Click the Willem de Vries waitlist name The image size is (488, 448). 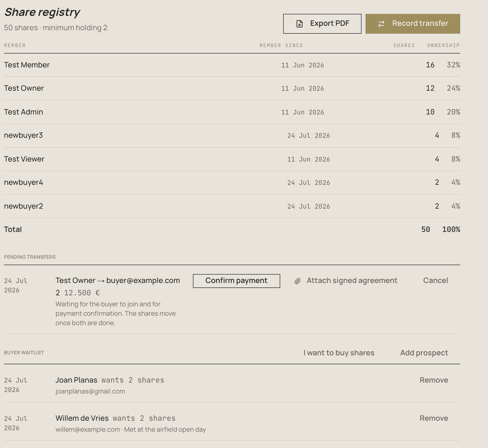pos(82,418)
